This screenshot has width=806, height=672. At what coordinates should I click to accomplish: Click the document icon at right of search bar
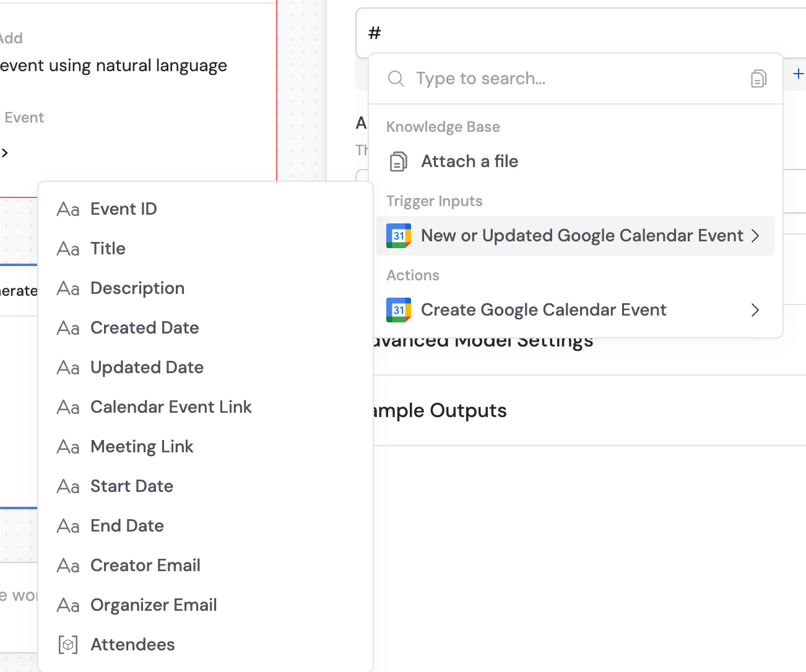coord(758,79)
